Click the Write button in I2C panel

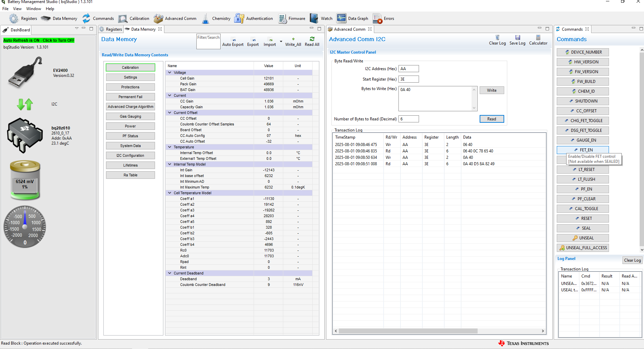(x=492, y=90)
